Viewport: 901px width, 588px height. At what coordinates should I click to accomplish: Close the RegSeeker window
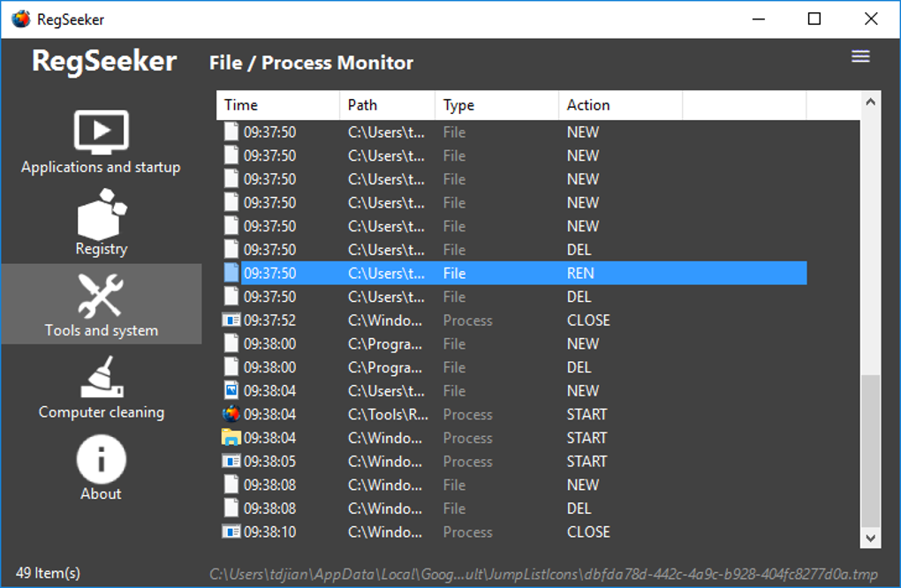click(x=871, y=19)
